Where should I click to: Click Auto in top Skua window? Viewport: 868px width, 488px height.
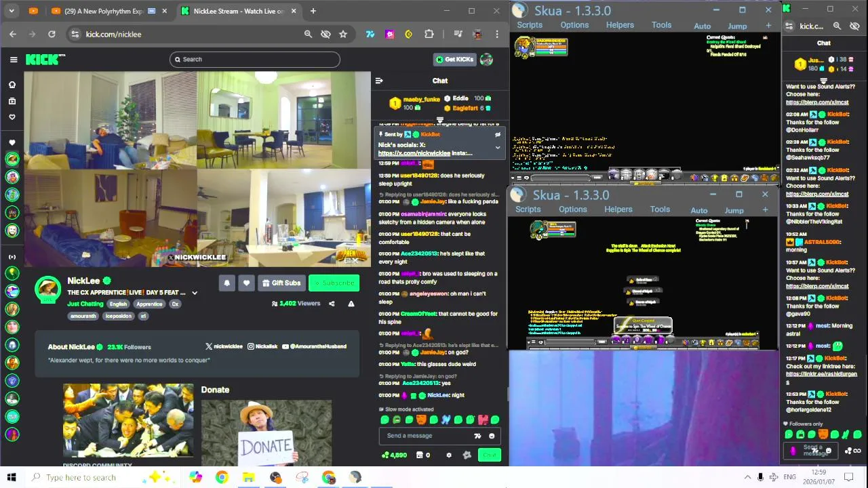[x=703, y=26]
